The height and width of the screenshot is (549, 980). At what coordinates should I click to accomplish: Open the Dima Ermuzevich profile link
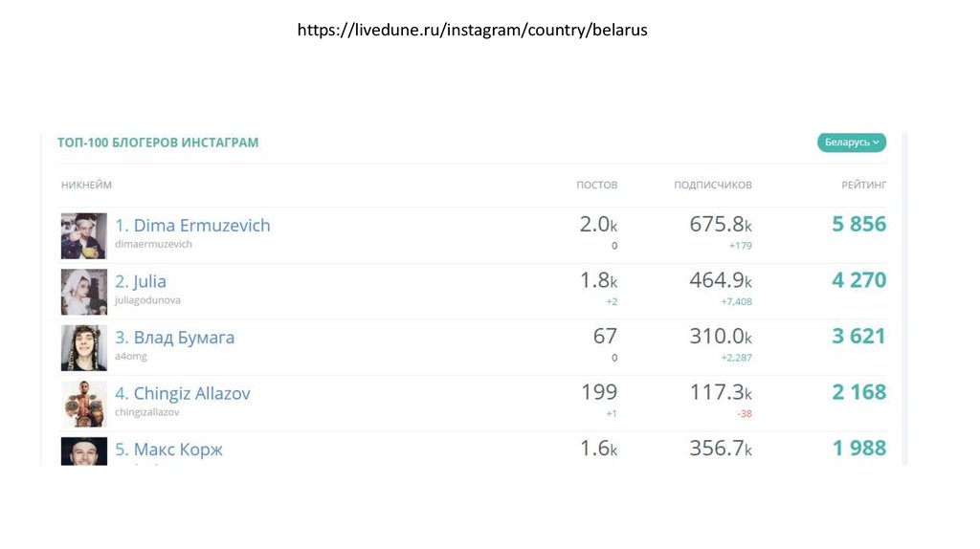[192, 226]
